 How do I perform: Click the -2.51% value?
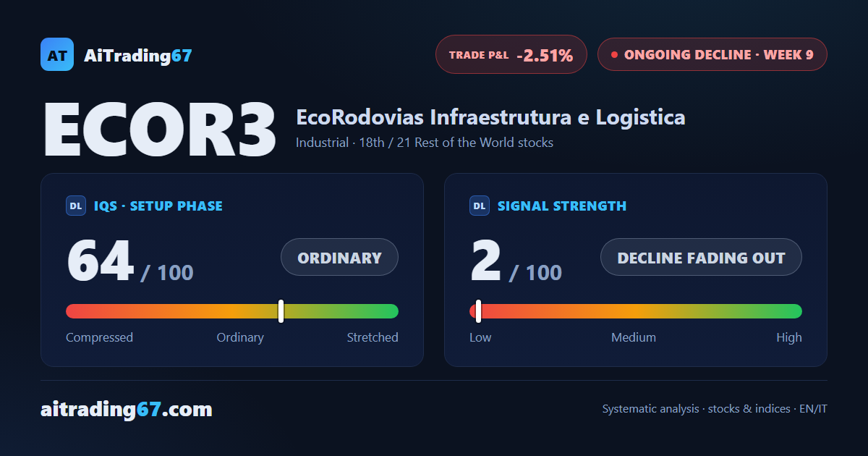[545, 55]
